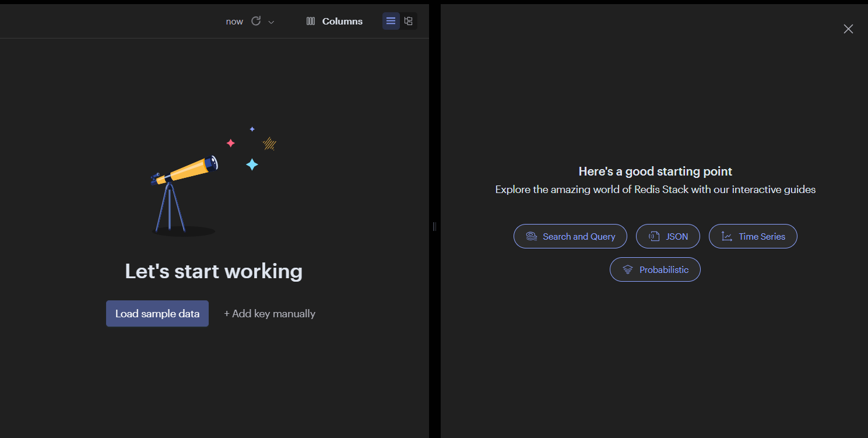This screenshot has height=438, width=868.
Task: Open the Search and Query guide
Action: (570, 236)
